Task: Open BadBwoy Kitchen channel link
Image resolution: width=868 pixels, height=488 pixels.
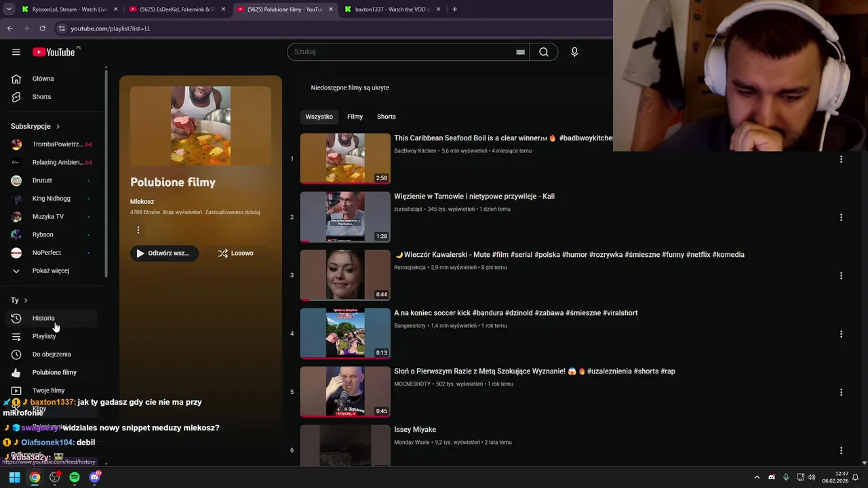Action: point(415,150)
